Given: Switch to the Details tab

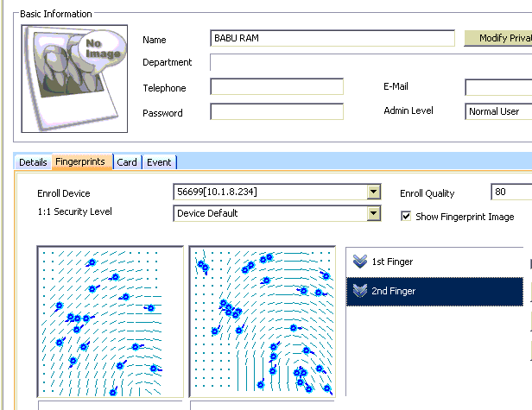Looking at the screenshot, I should point(33,162).
